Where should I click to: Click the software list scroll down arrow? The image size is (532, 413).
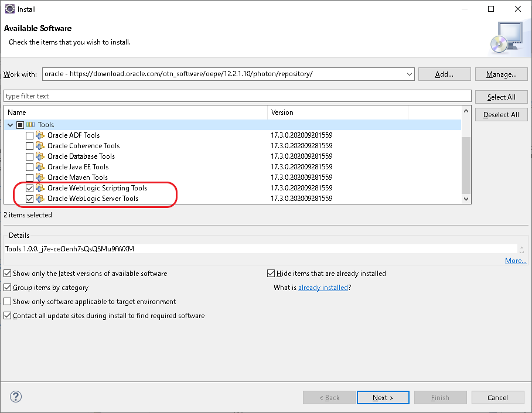pyautogui.click(x=466, y=199)
